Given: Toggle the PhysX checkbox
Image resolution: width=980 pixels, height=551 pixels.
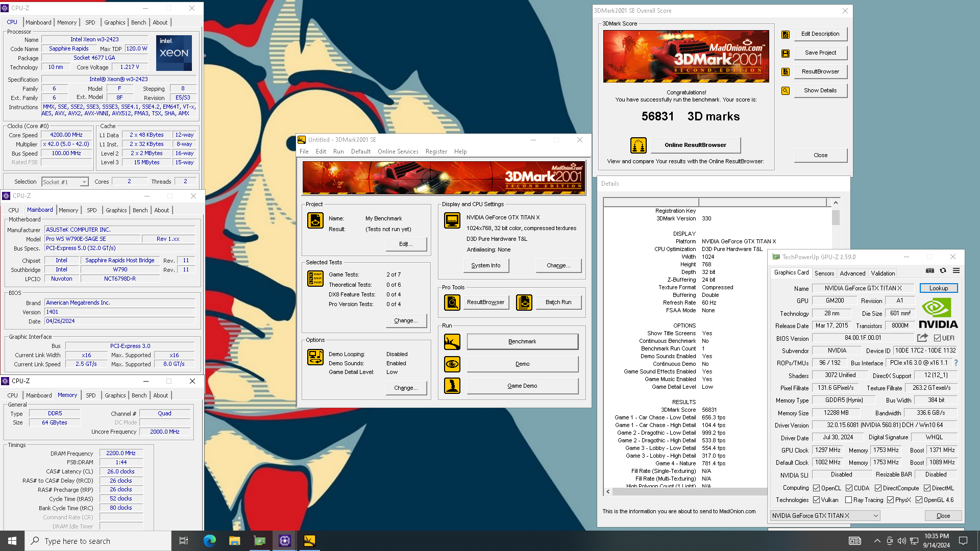Looking at the screenshot, I should 891,500.
